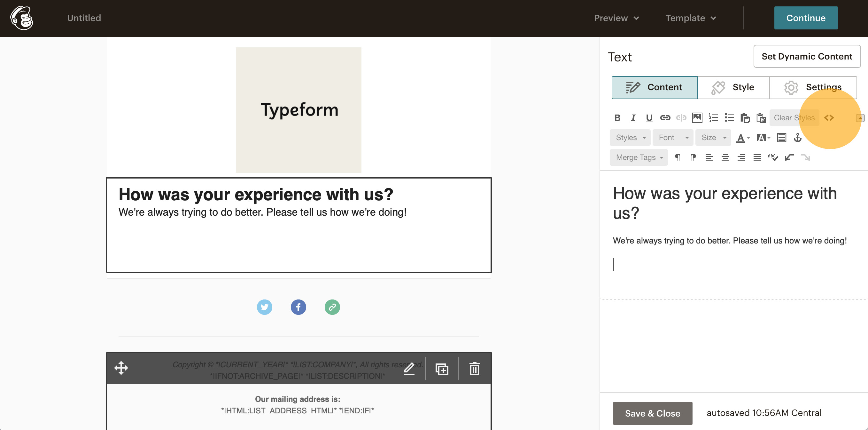Click the Typeform logo image block
The height and width of the screenshot is (430, 868).
(x=298, y=110)
